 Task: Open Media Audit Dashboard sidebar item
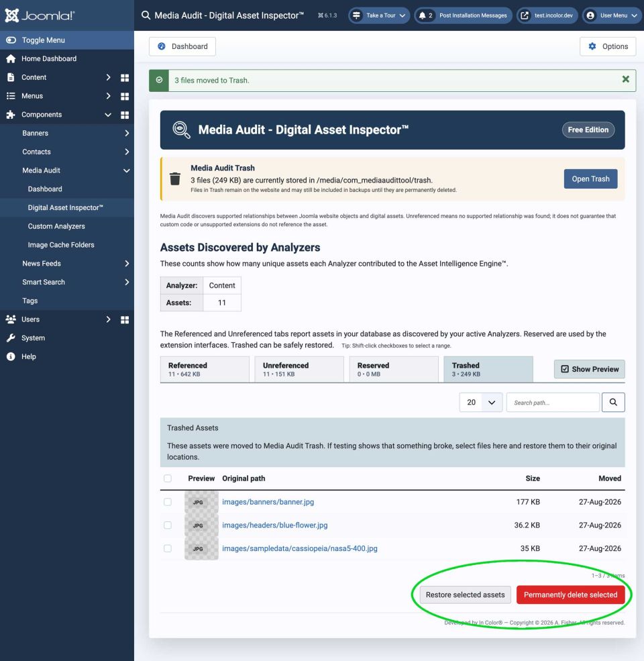point(45,189)
